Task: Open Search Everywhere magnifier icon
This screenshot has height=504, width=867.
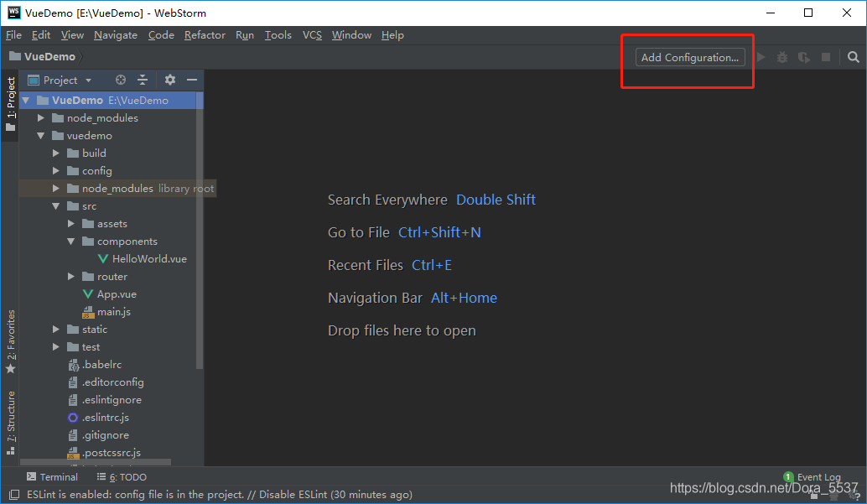Action: pyautogui.click(x=854, y=57)
